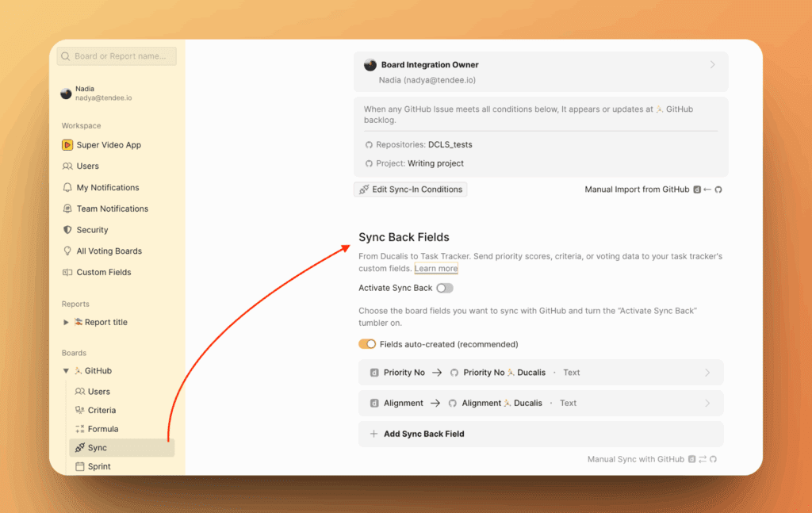Disable the Fields auto-created toggle
812x513 pixels.
tap(367, 344)
